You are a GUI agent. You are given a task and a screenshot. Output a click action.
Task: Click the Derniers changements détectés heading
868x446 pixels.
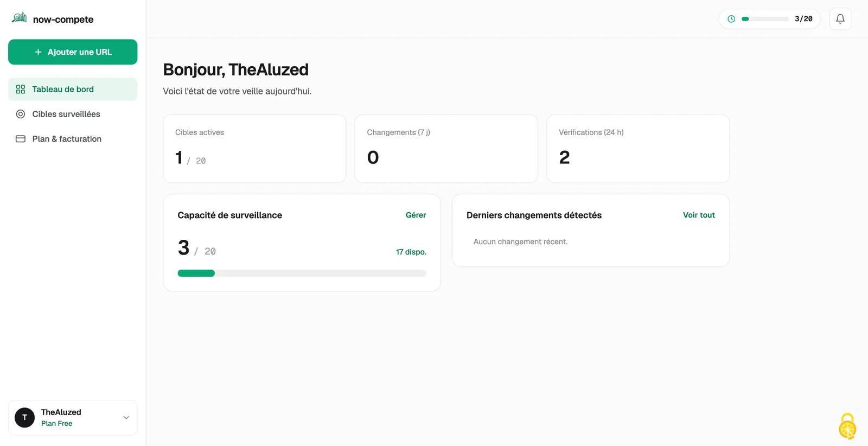(x=534, y=215)
